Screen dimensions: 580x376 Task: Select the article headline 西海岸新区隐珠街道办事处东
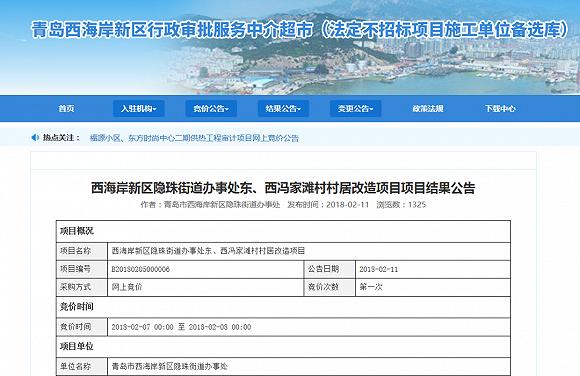click(x=283, y=188)
